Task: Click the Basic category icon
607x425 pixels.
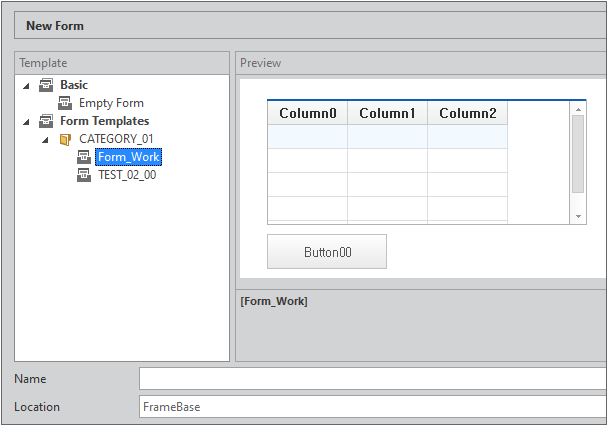Action: pyautogui.click(x=46, y=86)
